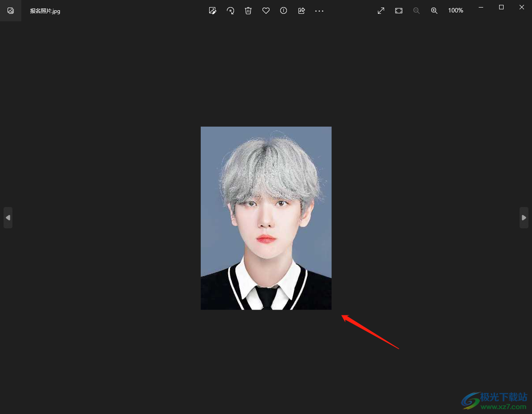Image resolution: width=532 pixels, height=414 pixels.
Task: Click the Zoom in magnifier icon
Action: click(x=434, y=11)
